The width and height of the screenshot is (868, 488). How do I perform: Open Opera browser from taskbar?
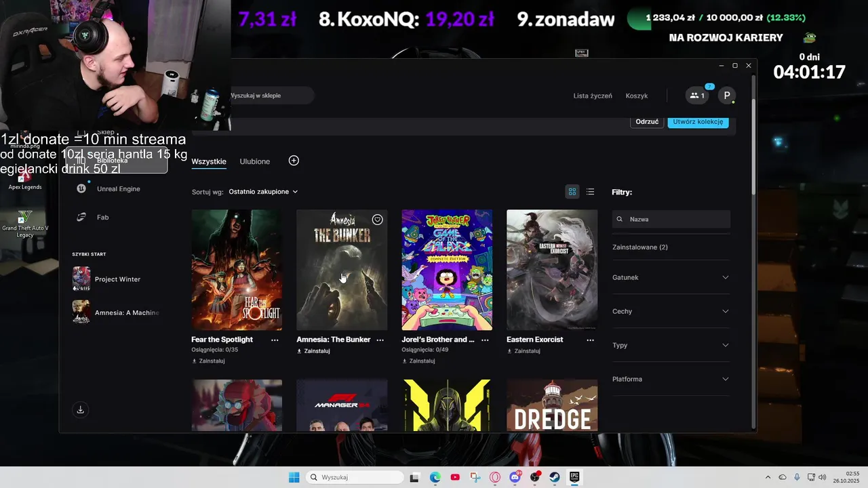click(495, 477)
